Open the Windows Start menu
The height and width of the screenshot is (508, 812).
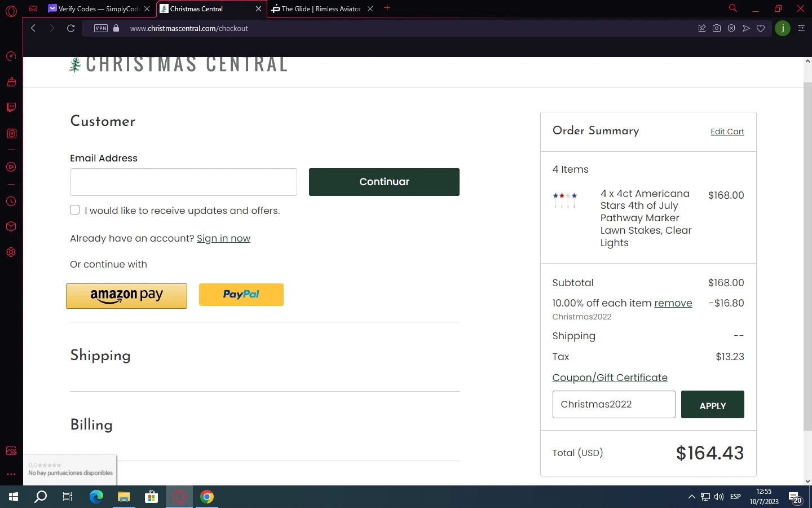(x=14, y=497)
